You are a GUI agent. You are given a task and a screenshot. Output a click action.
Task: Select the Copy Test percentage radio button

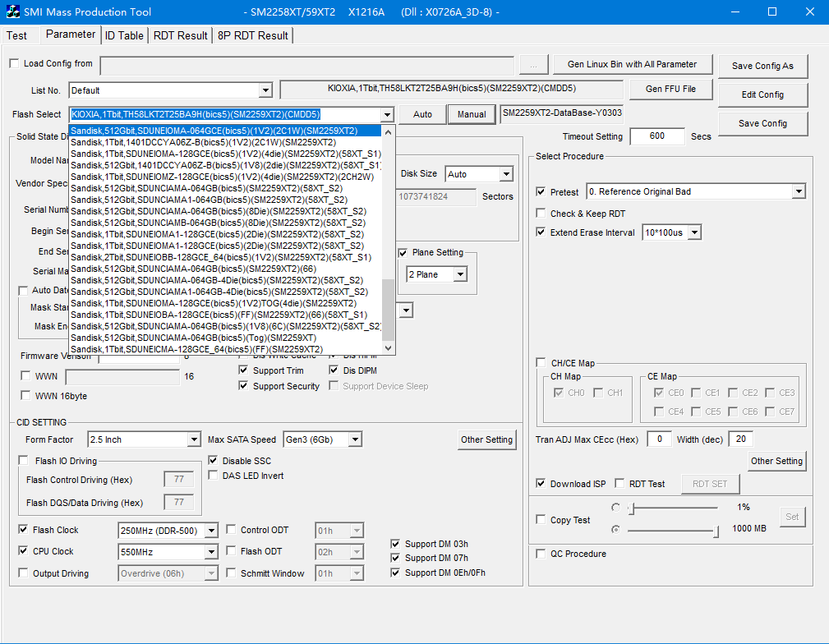616,508
